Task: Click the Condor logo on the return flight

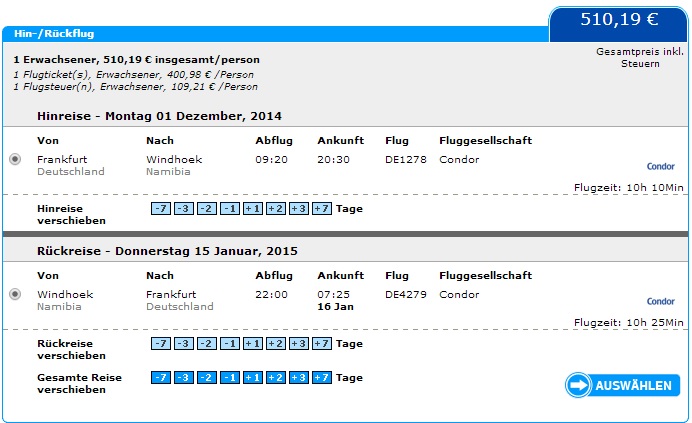Action: [660, 302]
